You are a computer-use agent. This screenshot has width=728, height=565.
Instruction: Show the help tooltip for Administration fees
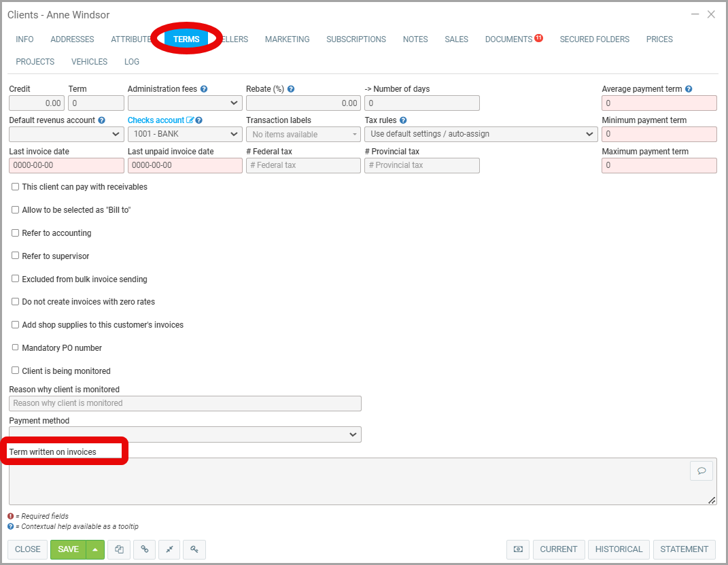pyautogui.click(x=204, y=89)
